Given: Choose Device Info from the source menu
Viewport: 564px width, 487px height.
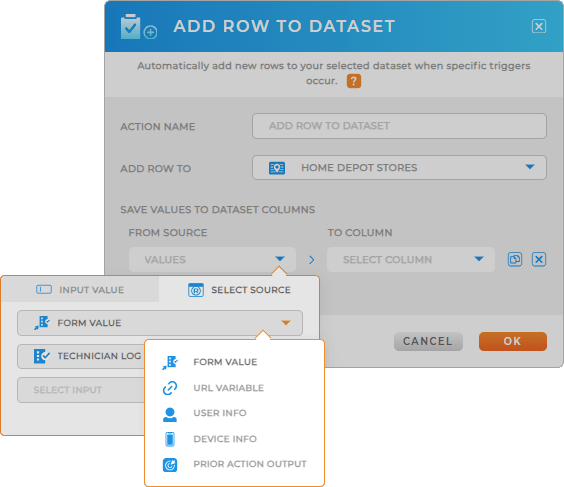Looking at the screenshot, I should coord(235,439).
